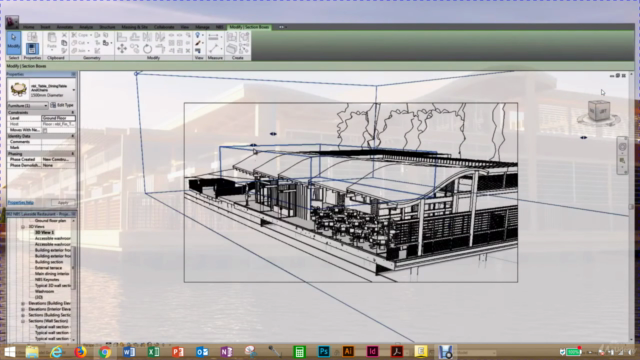This screenshot has width=640, height=360.
Task: Select Washroom view in Project Browser
Action: tap(44, 291)
